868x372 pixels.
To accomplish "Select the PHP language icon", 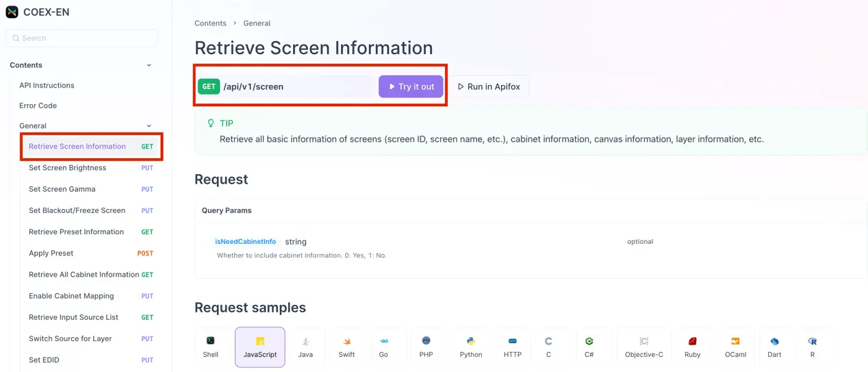I will click(426, 341).
